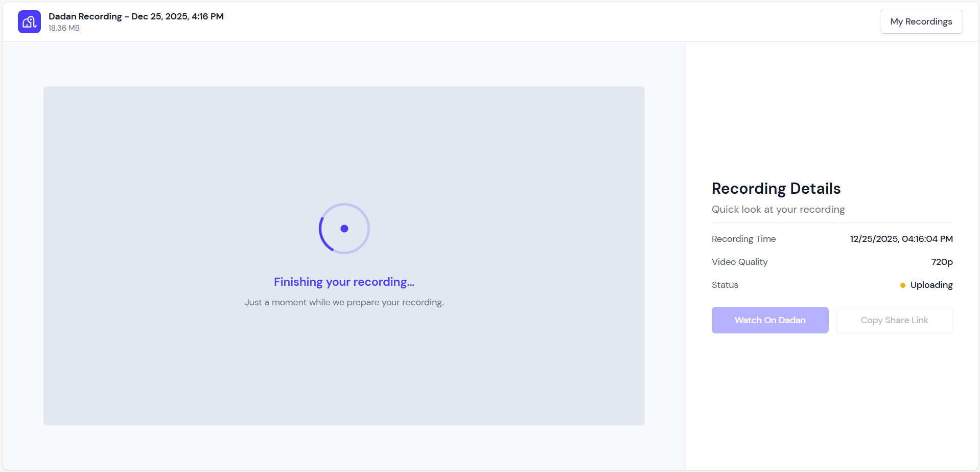Click the Copy Share Link button
The image size is (980, 472).
tap(894, 320)
